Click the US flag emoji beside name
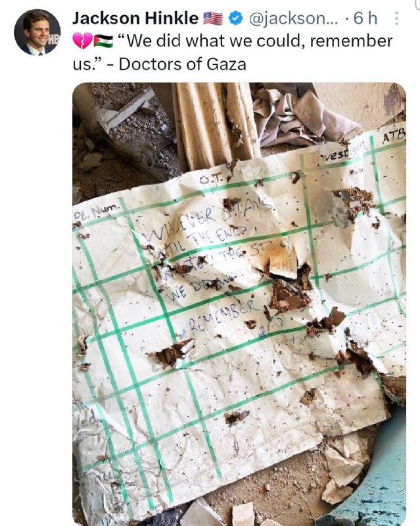 click(x=214, y=18)
